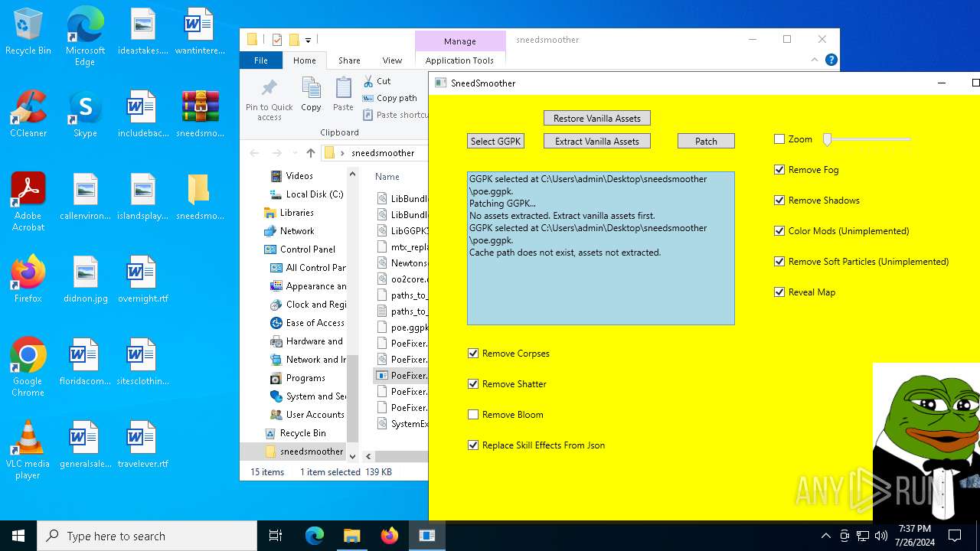Open the notifications action center
The height and width of the screenshot is (551, 980).
(x=955, y=536)
